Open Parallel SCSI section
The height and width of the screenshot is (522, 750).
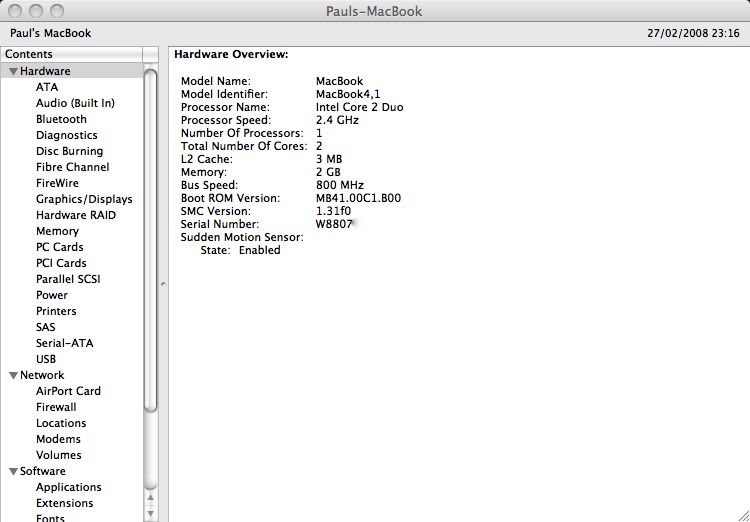[x=68, y=279]
